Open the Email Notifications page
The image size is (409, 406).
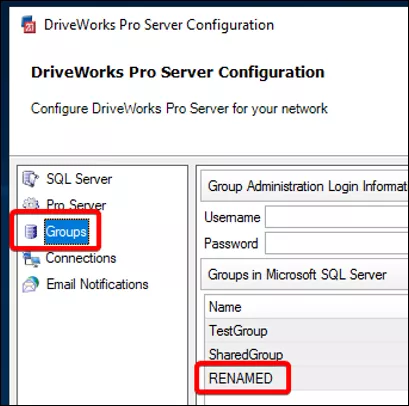pyautogui.click(x=97, y=284)
